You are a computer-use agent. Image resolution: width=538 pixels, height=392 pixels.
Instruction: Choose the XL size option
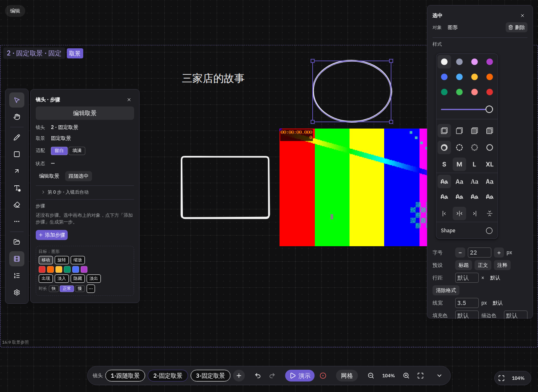tap(490, 164)
